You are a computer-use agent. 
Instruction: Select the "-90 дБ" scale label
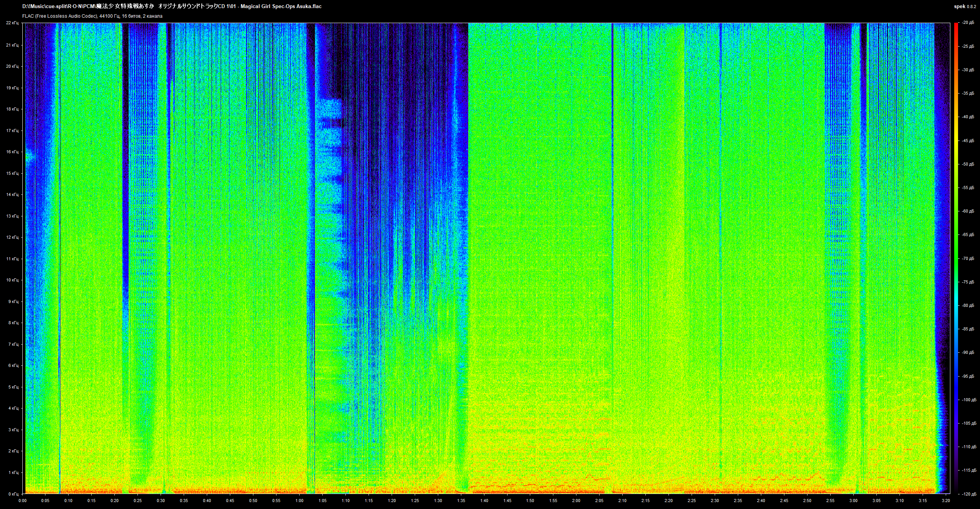pyautogui.click(x=968, y=352)
